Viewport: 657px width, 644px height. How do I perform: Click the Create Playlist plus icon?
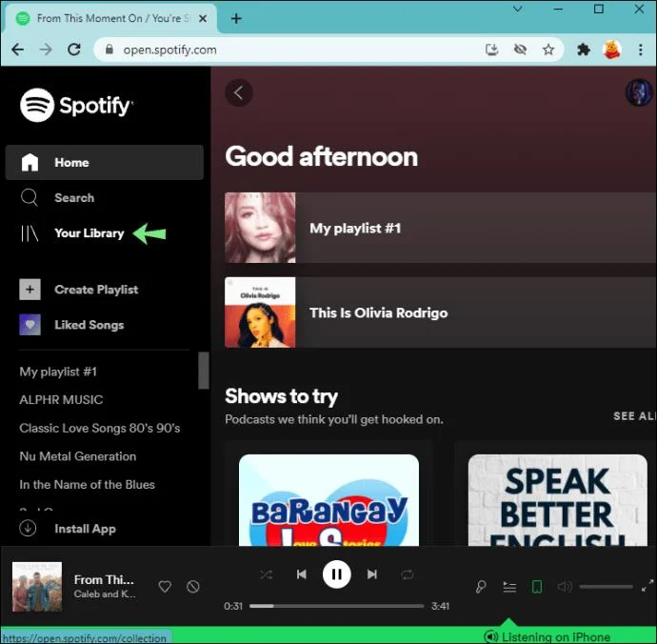point(30,290)
